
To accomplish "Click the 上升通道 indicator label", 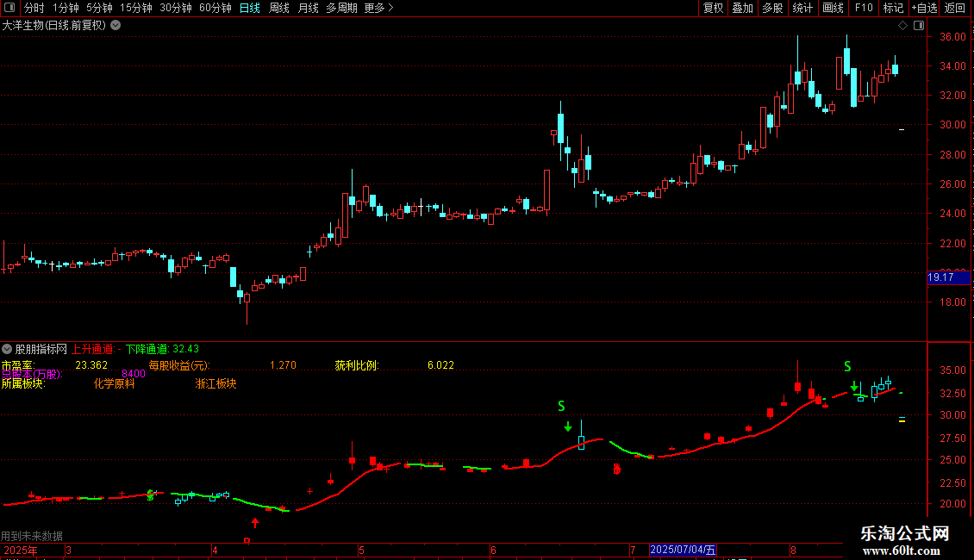I will click(x=93, y=349).
